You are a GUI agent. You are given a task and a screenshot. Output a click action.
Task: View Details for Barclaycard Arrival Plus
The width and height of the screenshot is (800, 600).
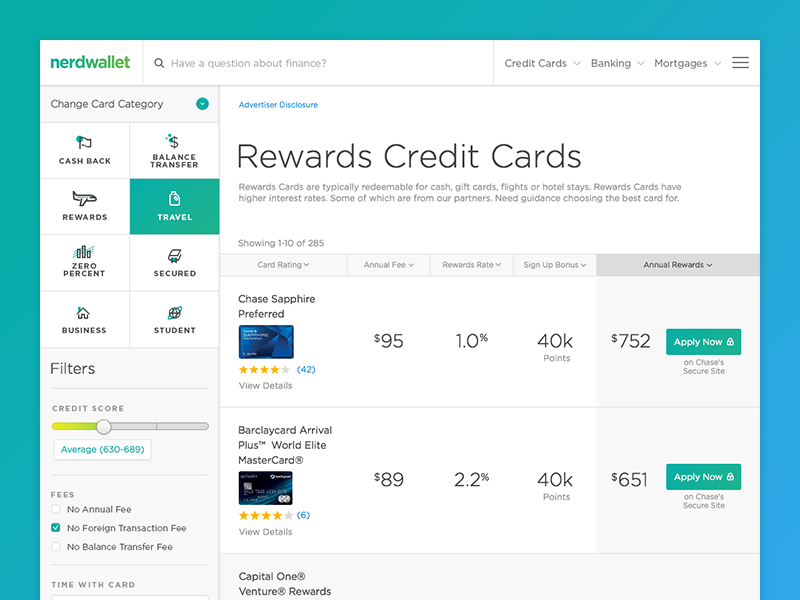265,532
